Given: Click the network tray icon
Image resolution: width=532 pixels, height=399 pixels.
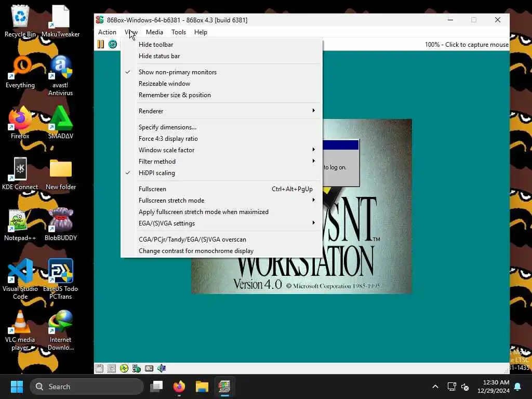Looking at the screenshot, I should click(x=451, y=387).
